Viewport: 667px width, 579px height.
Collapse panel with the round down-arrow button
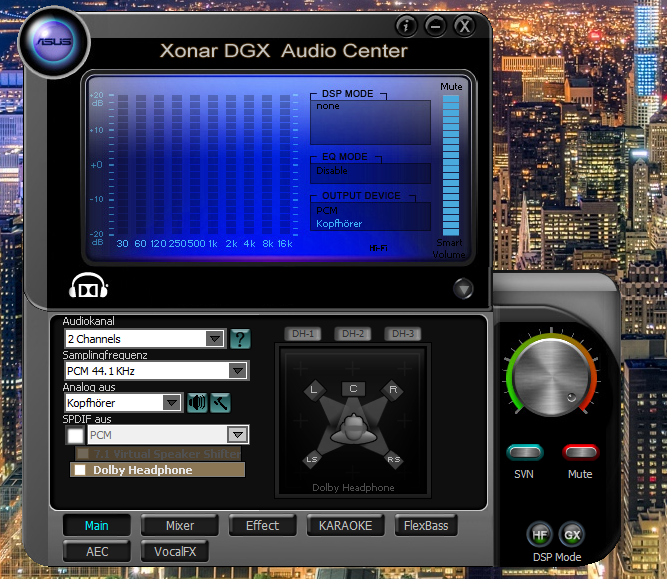click(463, 289)
